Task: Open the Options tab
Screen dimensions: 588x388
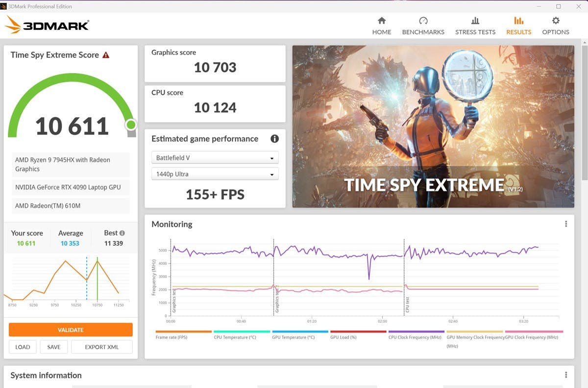Action: [x=555, y=26]
